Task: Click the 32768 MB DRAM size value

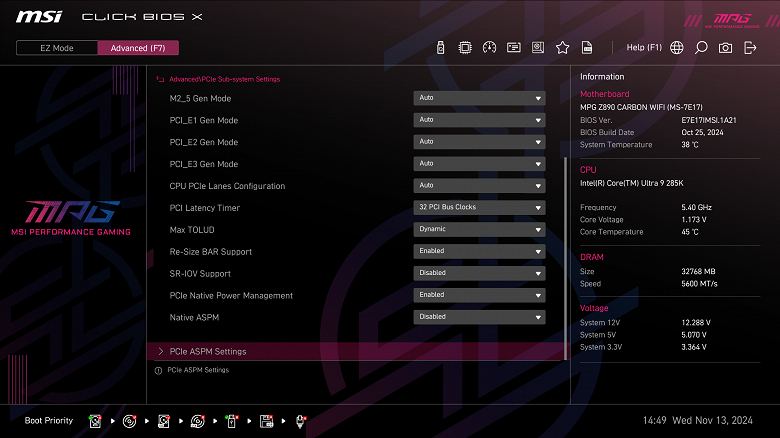Action: 698,272
